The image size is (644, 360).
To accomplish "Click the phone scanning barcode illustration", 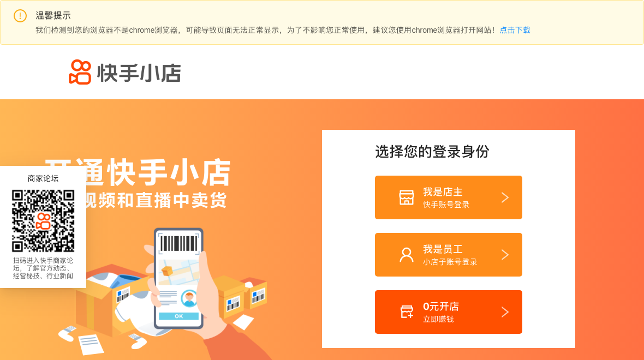I will coord(178,278).
